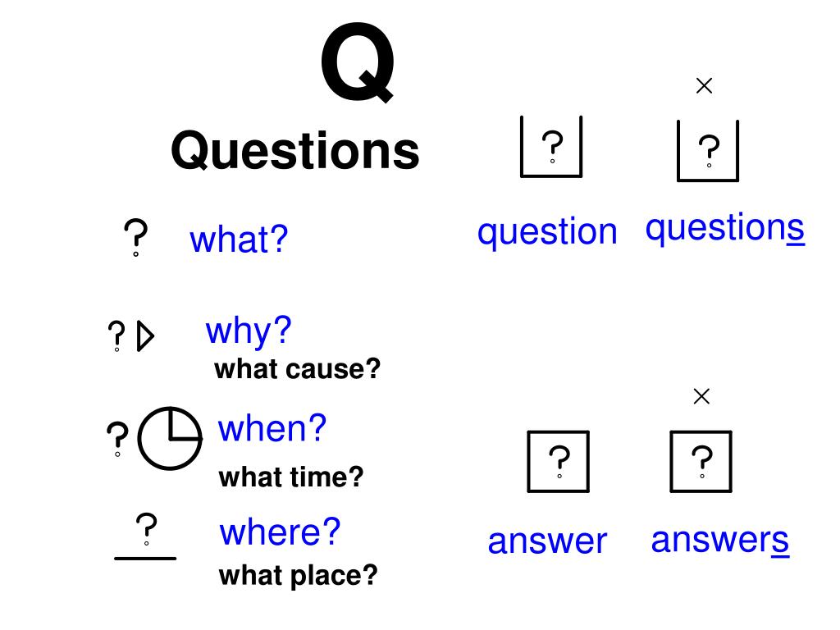
Task: Select the closed square symbol above 'answer'
Action: pos(558,461)
